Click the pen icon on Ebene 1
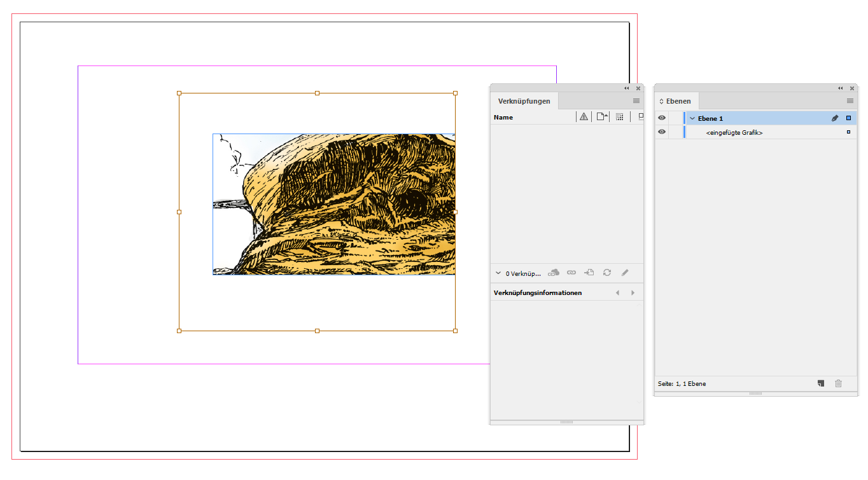Viewport: 868px width, 480px height. (835, 118)
